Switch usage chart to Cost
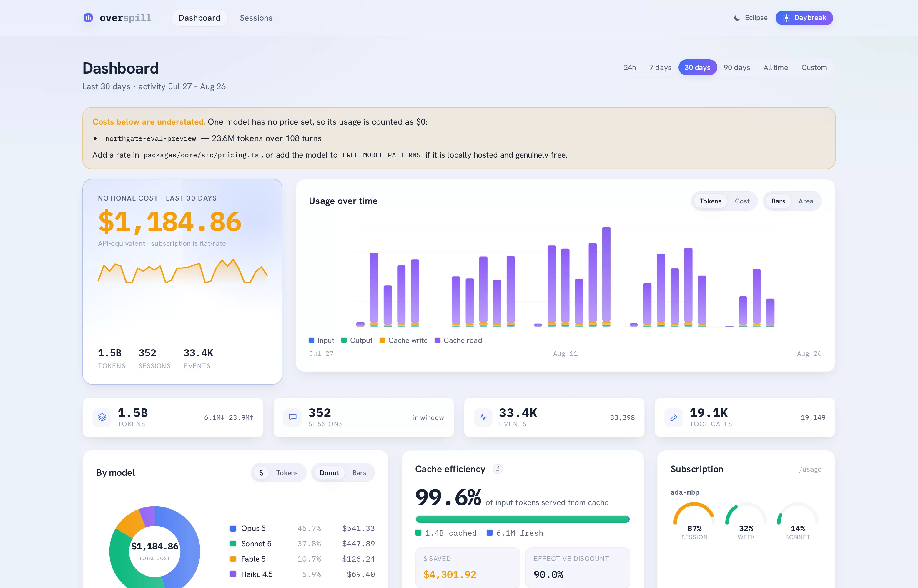 (742, 201)
